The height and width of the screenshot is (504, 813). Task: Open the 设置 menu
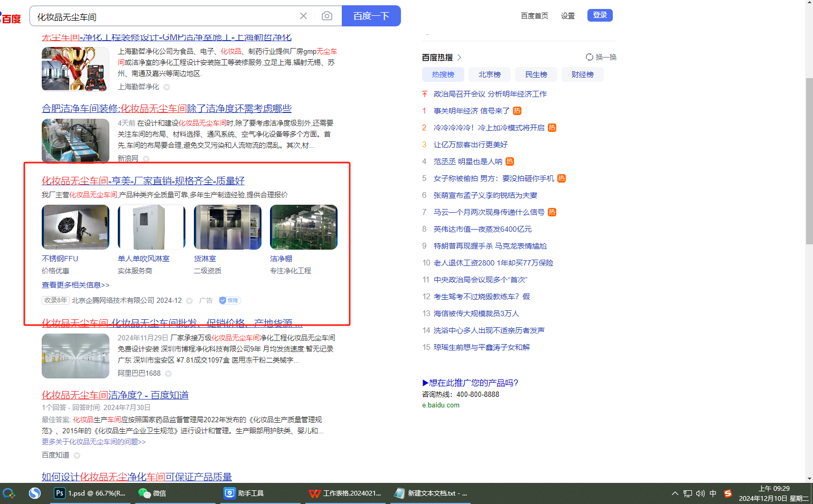click(x=568, y=16)
